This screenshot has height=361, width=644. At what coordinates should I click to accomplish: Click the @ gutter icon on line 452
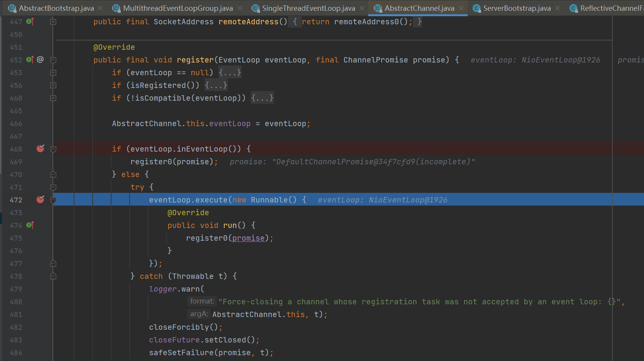(x=40, y=60)
